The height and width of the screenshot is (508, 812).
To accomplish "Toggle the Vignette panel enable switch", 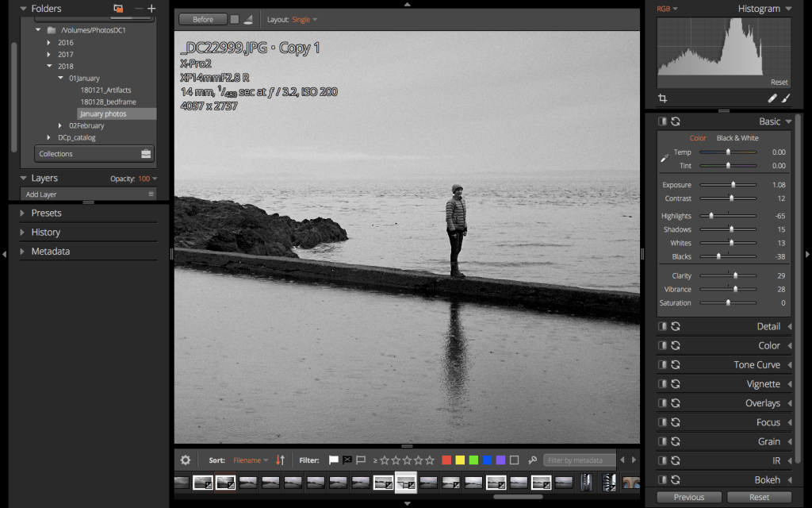I will (x=662, y=384).
